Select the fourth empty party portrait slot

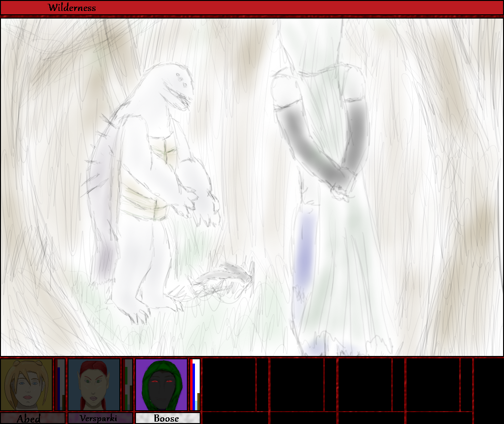[x=432, y=385]
